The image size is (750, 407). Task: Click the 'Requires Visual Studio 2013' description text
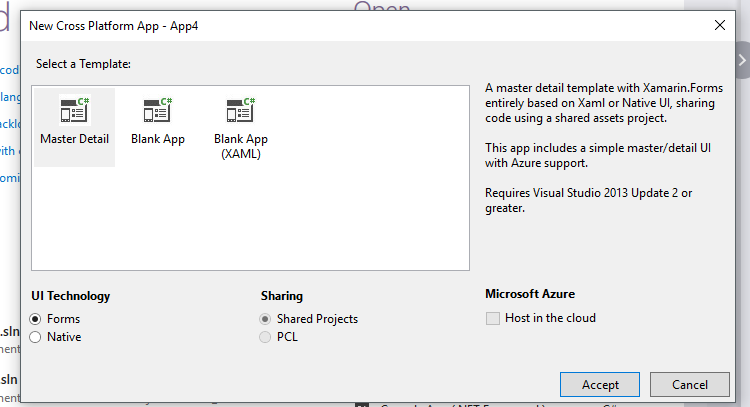point(588,200)
